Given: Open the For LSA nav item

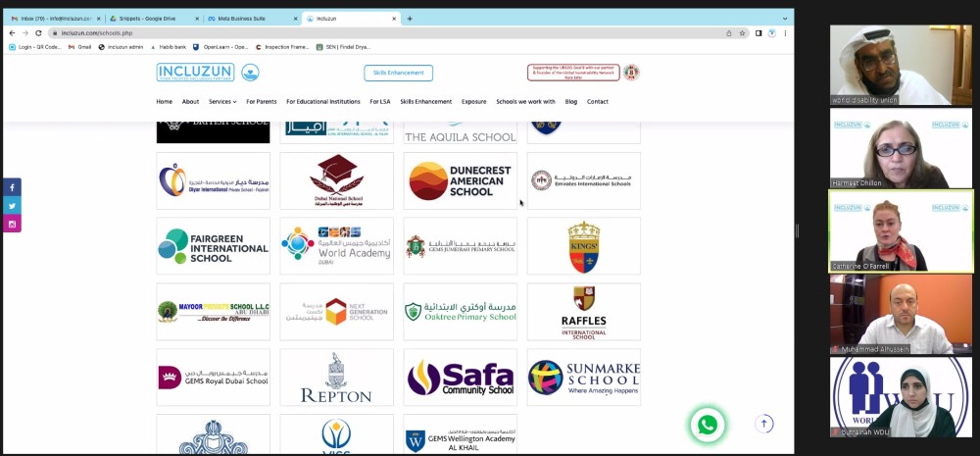Looking at the screenshot, I should [x=380, y=101].
